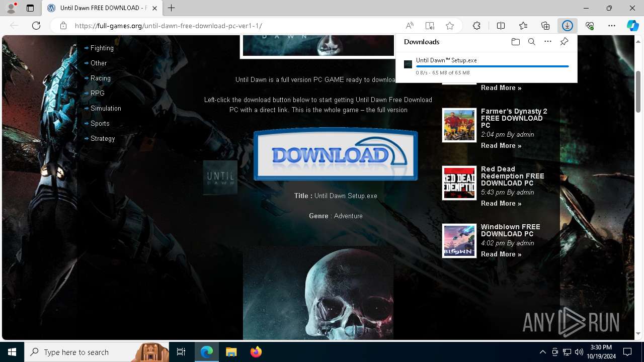644x362 pixels.
Task: Read More under Windblown
Action: click(x=501, y=254)
